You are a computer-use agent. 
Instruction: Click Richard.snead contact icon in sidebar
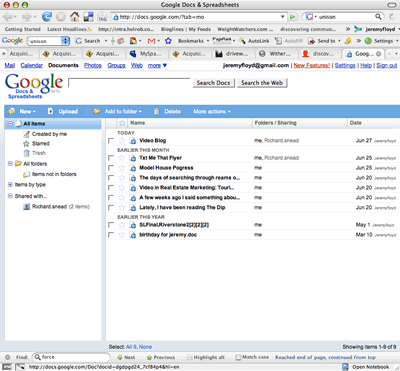click(27, 207)
